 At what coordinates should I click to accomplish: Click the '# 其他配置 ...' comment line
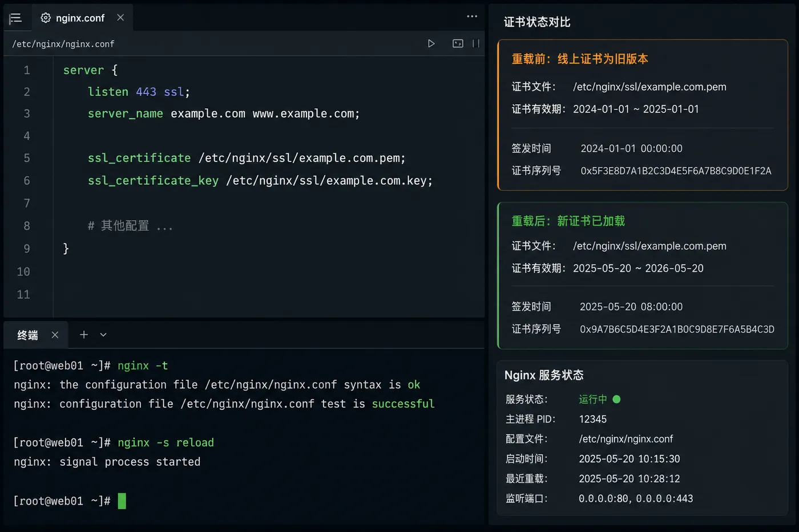coord(130,226)
